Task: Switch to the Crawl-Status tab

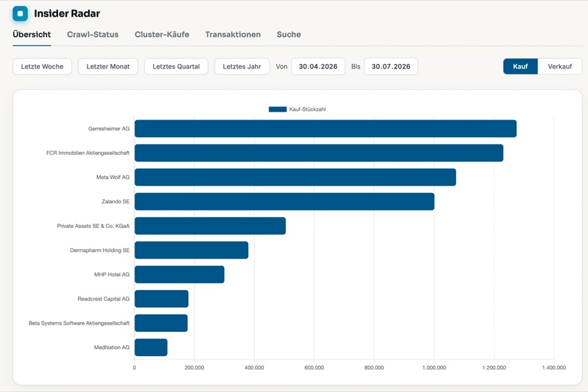Action: point(93,35)
